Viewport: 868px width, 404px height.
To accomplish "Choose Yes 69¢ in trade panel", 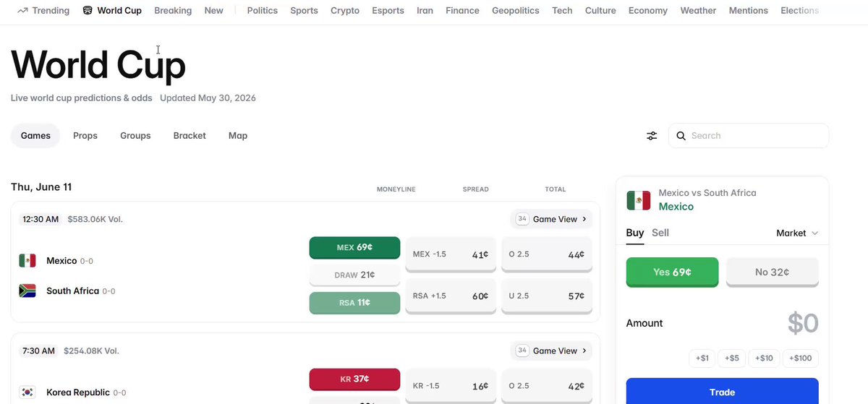I will point(672,272).
